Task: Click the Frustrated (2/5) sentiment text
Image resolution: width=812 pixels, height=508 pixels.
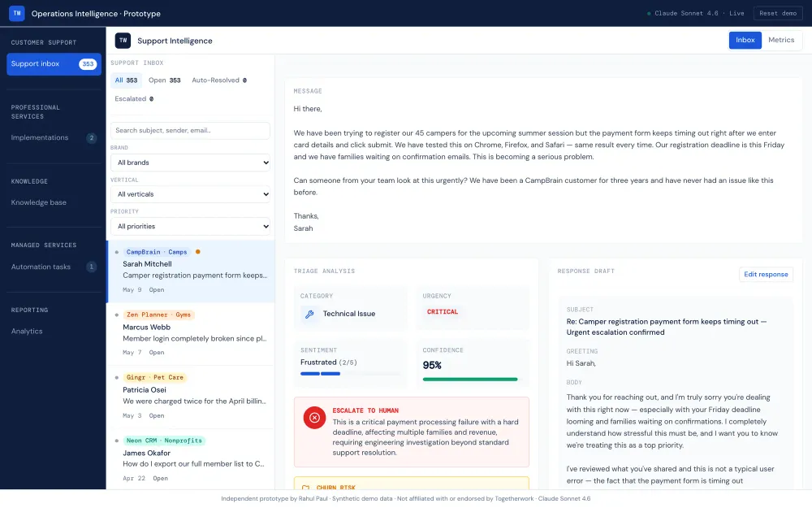Action: (x=328, y=363)
